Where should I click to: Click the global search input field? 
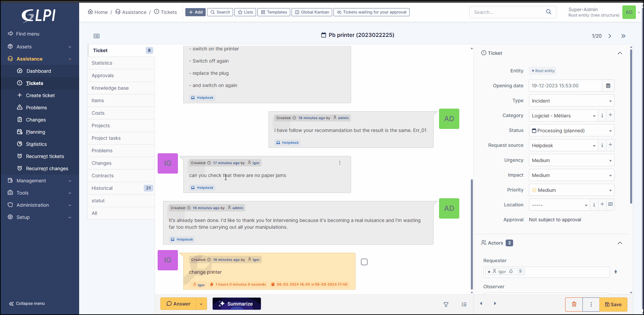pyautogui.click(x=507, y=12)
